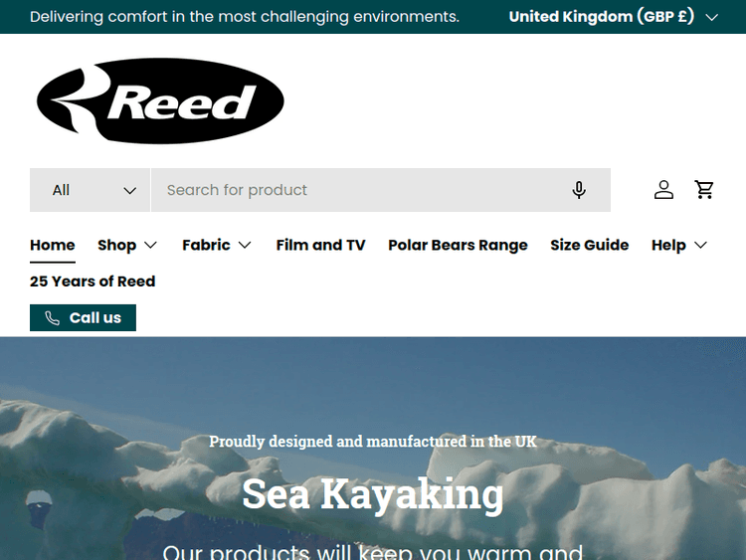Expand the Shop menu chevron
This screenshot has height=560, width=746.
[151, 245]
